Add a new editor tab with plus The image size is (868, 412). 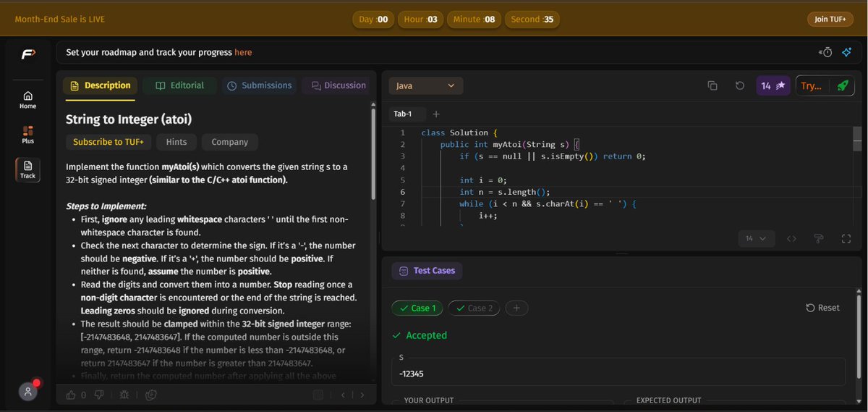[x=435, y=114]
